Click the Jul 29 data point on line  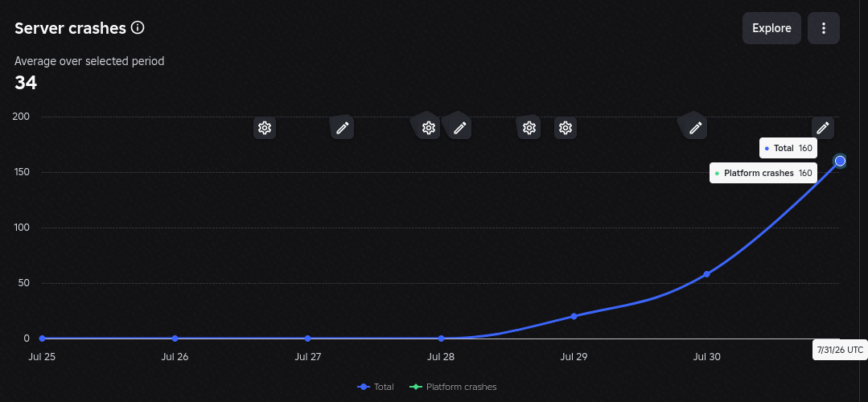click(x=574, y=316)
